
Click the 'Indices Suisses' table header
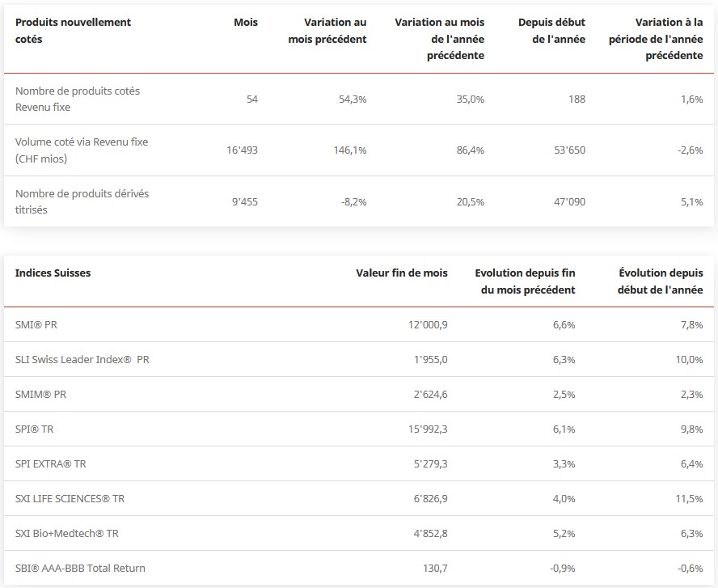(53, 273)
